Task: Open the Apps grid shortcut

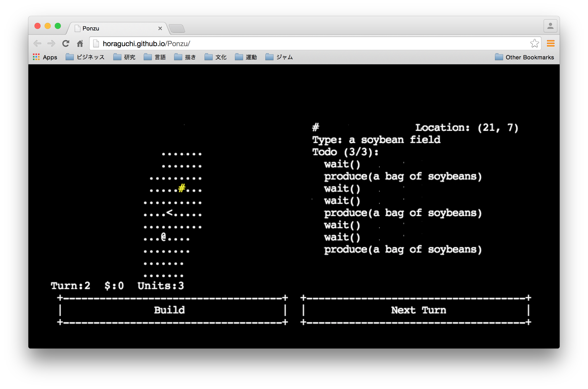Action: (45, 57)
